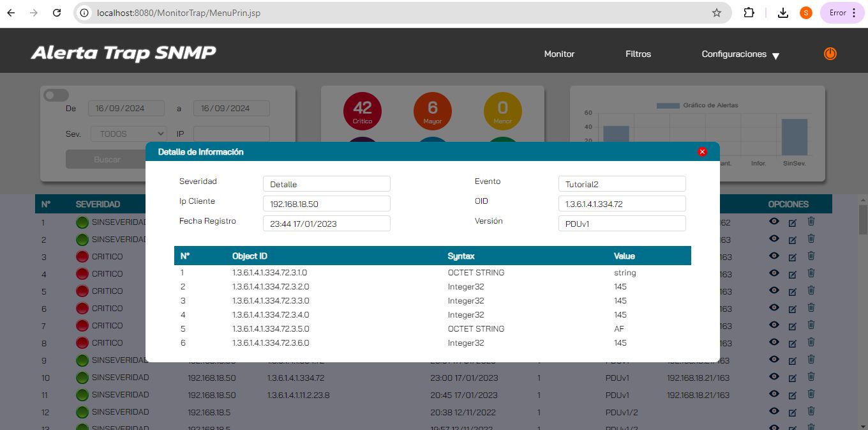Click the orange power logout icon
868x430 pixels.
[830, 54]
